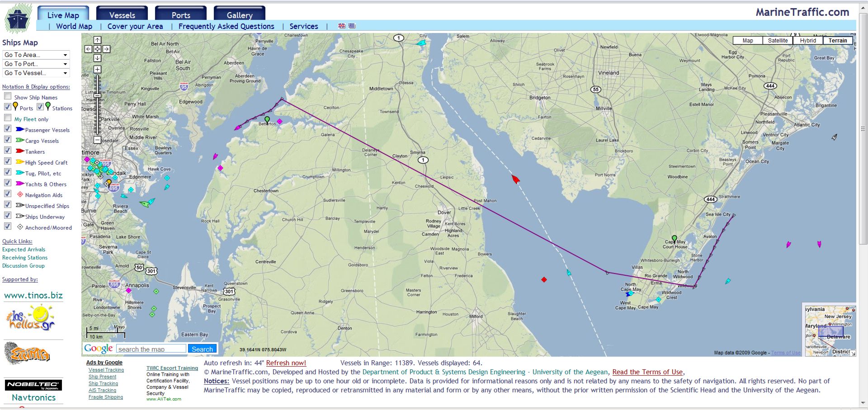Switch map view to Hybrid
868x410 pixels.
(x=808, y=41)
